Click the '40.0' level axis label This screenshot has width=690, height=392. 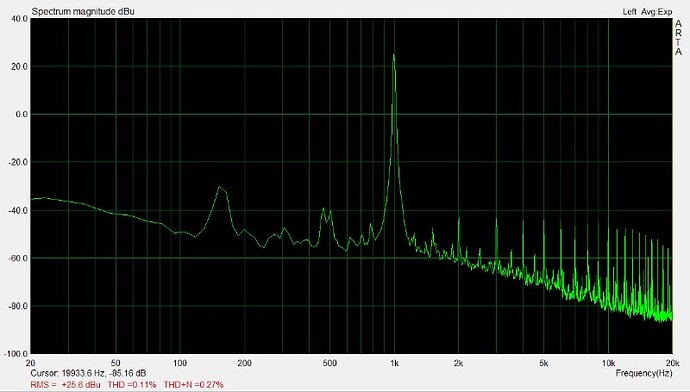coord(20,19)
